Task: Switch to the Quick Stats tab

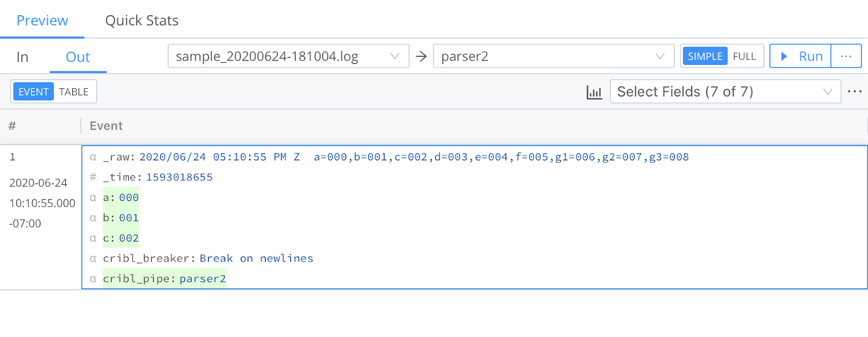Action: pyautogui.click(x=142, y=21)
